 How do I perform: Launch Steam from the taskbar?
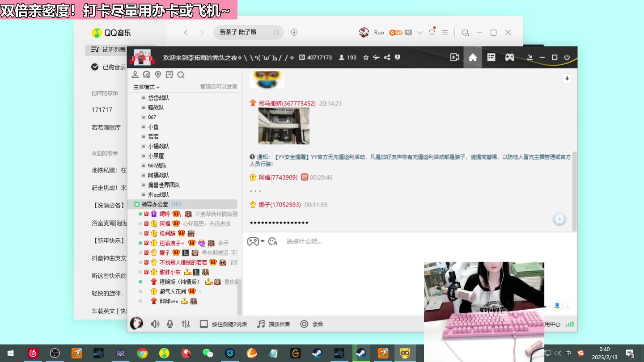[x=318, y=353]
